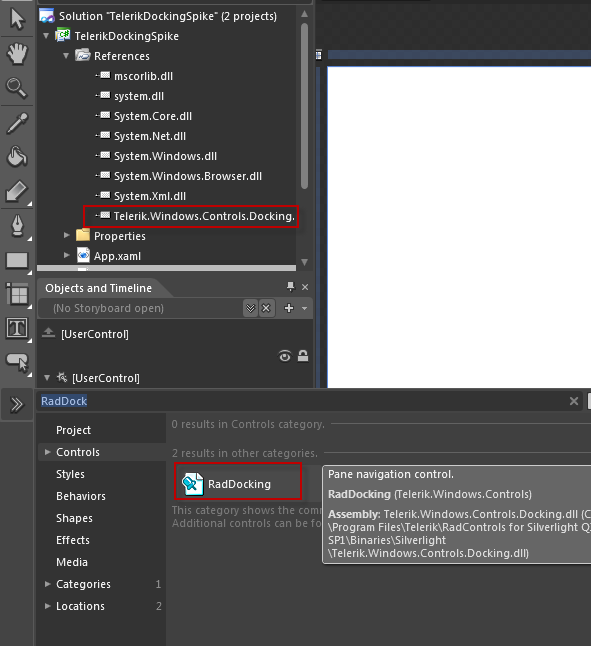This screenshot has height=646, width=591.
Task: Select the Styles asset category
Action: (70, 474)
